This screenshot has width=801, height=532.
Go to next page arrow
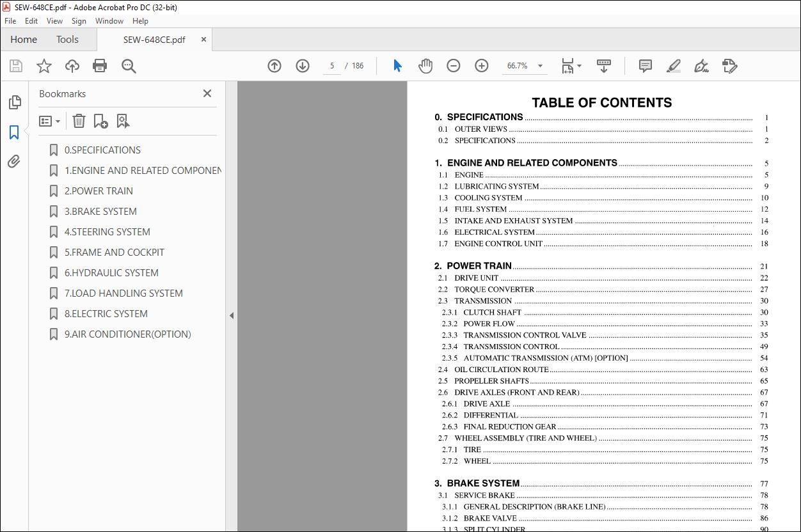pyautogui.click(x=303, y=66)
